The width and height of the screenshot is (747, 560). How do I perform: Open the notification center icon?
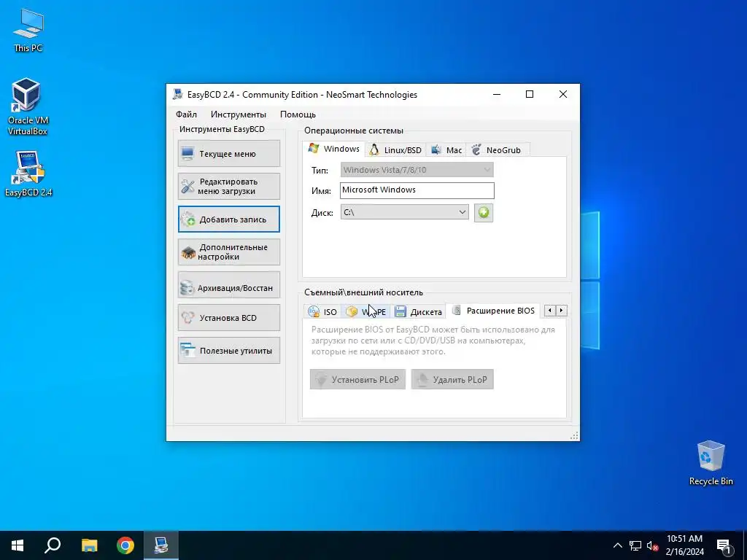[724, 546]
